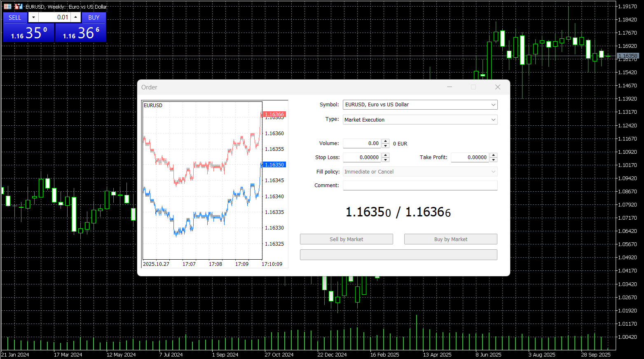Image resolution: width=644 pixels, height=359 pixels.
Task: Decrease Stop Loss with the down arrow
Action: pyautogui.click(x=386, y=160)
